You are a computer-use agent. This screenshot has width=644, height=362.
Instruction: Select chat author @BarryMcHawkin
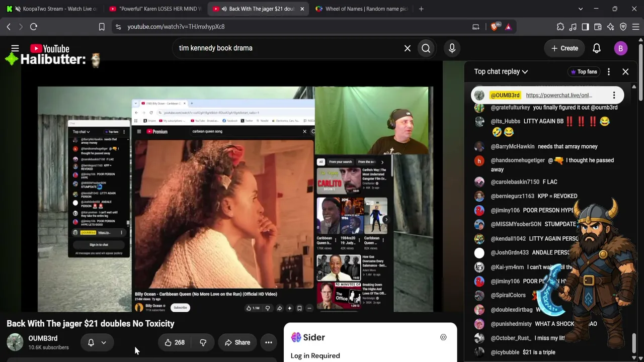pos(513,146)
